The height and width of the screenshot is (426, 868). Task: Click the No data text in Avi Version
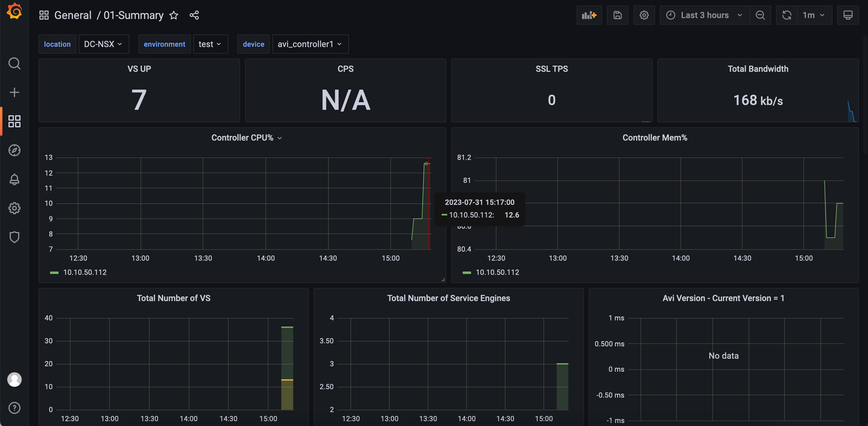point(724,356)
